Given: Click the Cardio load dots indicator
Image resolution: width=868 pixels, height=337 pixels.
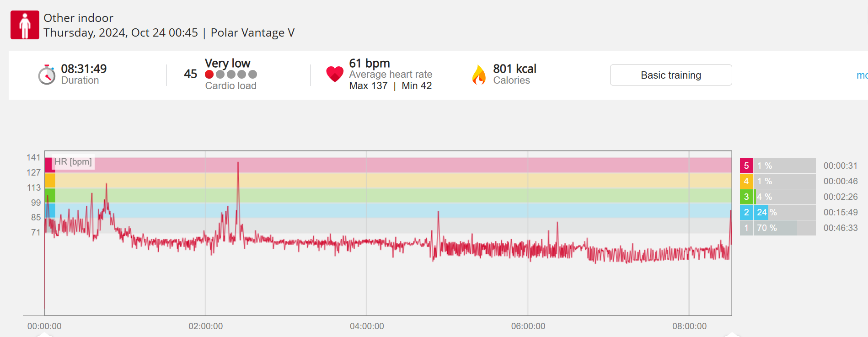Looking at the screenshot, I should [231, 74].
